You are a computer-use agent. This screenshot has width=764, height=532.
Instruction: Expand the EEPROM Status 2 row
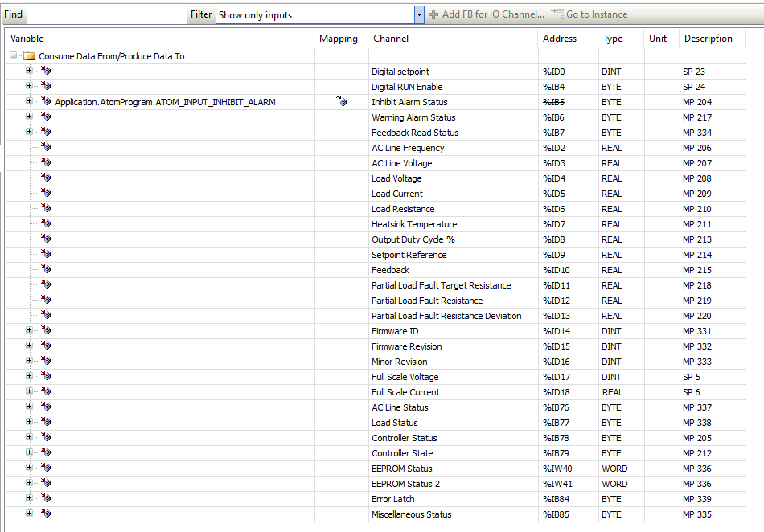(x=30, y=484)
